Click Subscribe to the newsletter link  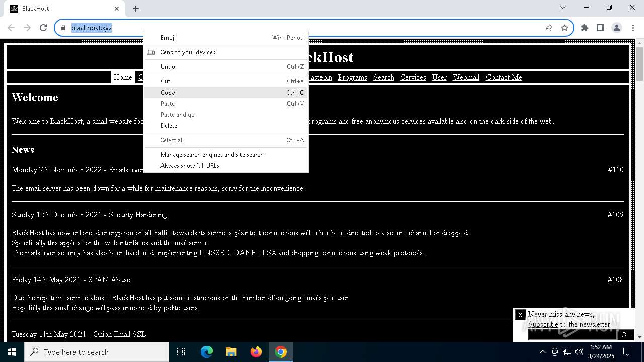[x=543, y=325]
